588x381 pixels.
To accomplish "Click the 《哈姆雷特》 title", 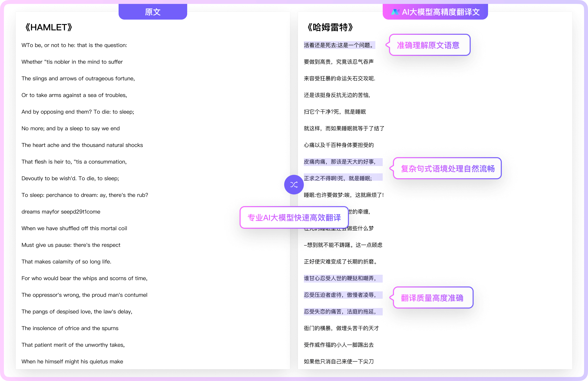I will click(x=330, y=27).
